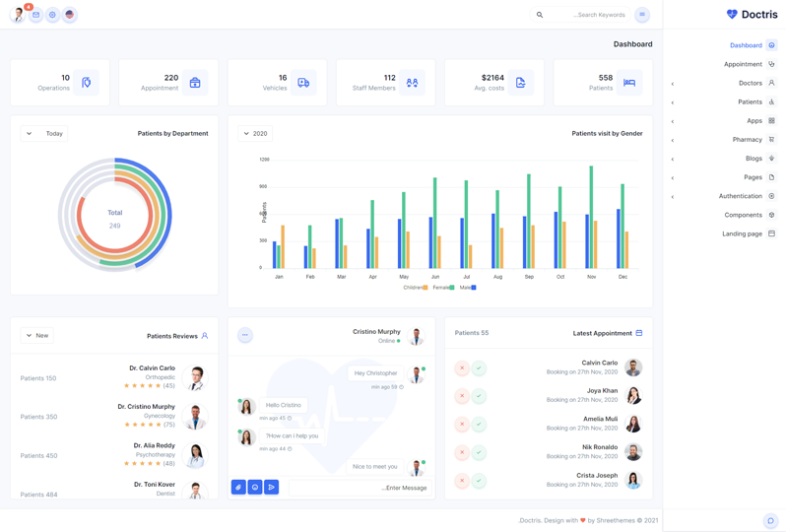Approve Nik Ronaldo's appointment with green check
The height and width of the screenshot is (532, 786).
pyautogui.click(x=479, y=452)
